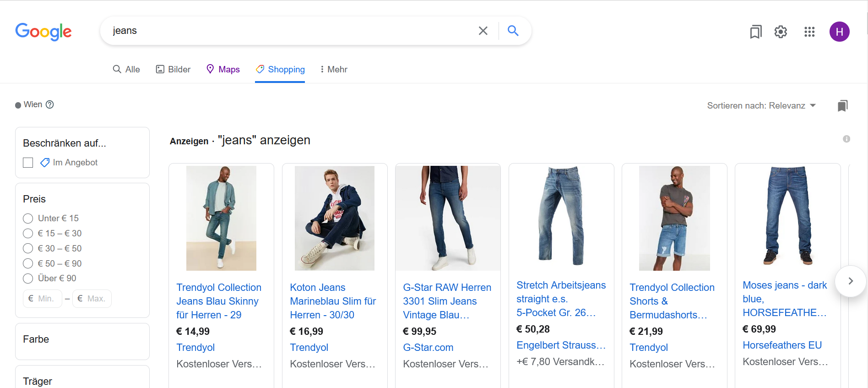Click the € 50,28 price text
Viewport: 868px width, 388px height.
[533, 329]
